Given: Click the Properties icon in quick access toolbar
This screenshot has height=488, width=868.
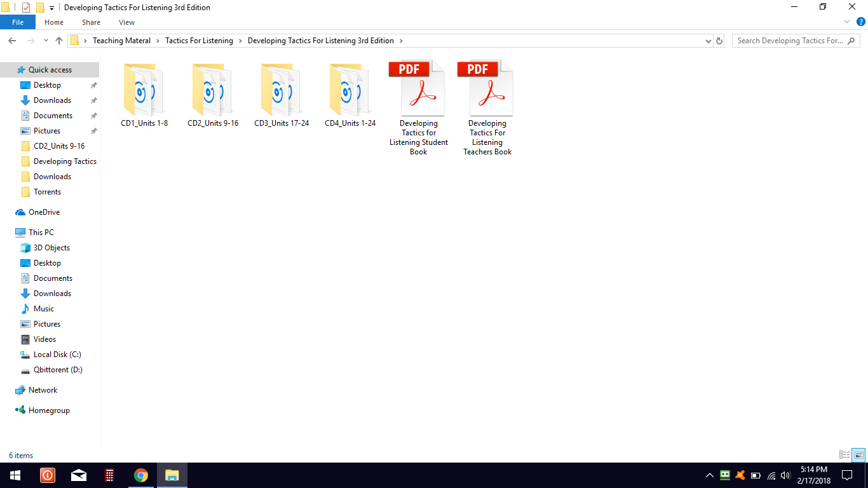Looking at the screenshot, I should 26,8.
